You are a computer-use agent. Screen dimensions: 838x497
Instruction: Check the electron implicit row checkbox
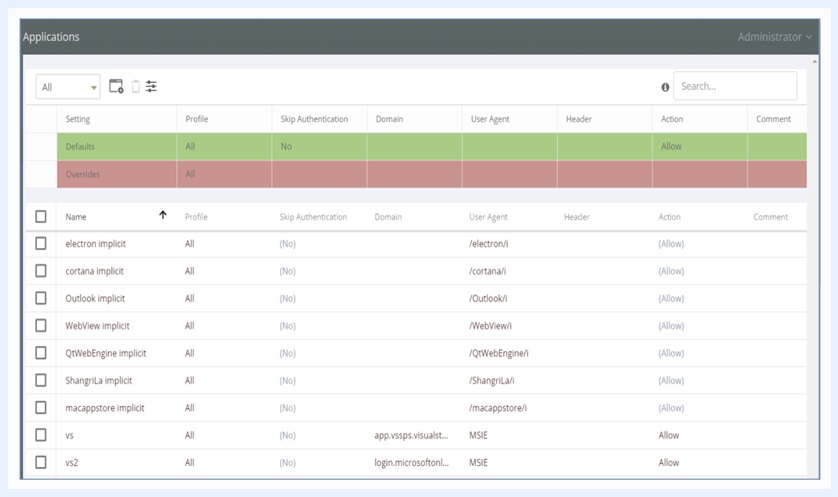41,243
